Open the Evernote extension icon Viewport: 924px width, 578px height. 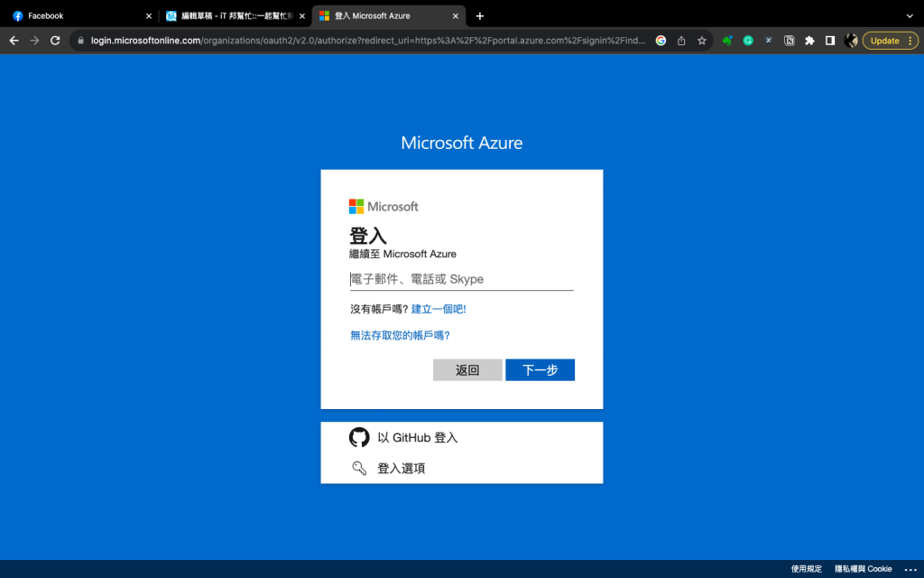click(x=727, y=41)
